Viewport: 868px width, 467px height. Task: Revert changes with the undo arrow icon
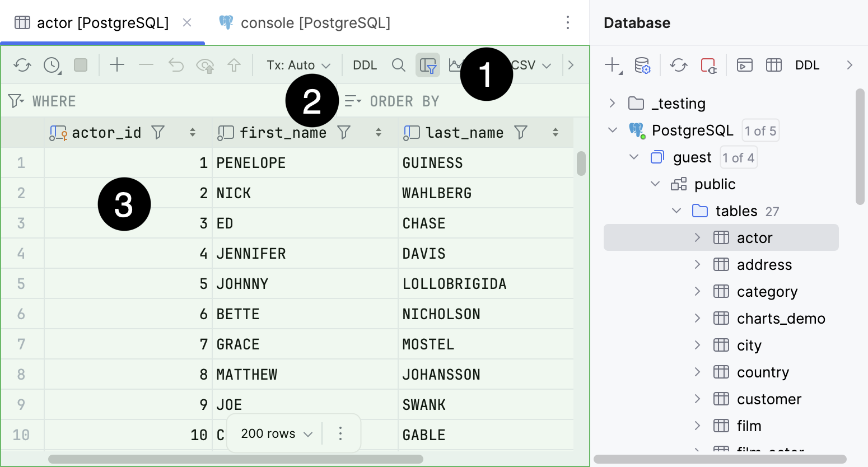[x=176, y=65]
